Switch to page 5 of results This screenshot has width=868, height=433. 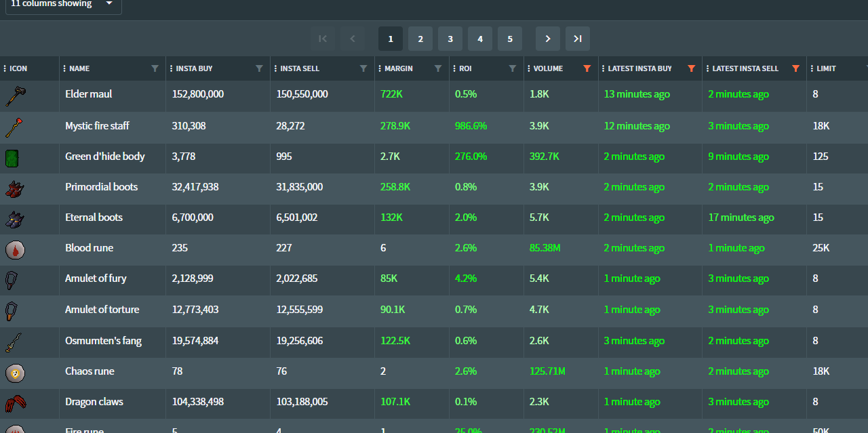[x=510, y=39]
